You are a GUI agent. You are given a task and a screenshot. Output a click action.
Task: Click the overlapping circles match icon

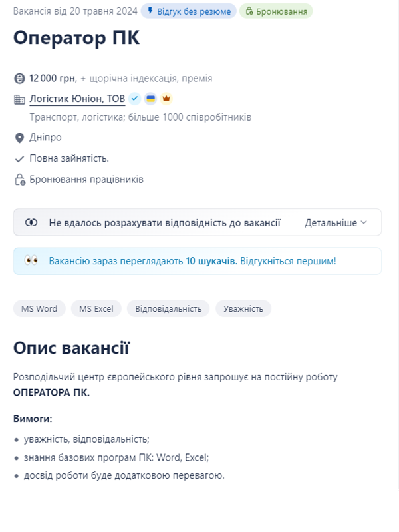pos(31,223)
